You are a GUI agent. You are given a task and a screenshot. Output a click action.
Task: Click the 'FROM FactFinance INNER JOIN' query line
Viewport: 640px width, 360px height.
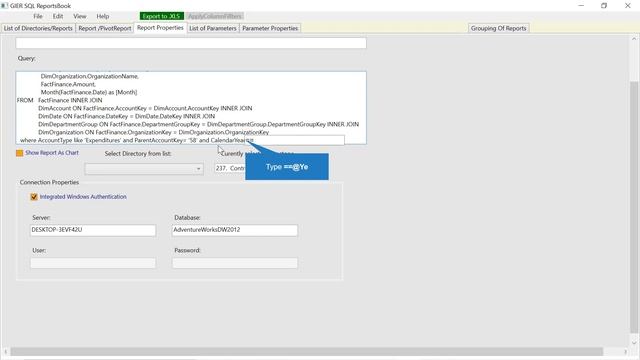pyautogui.click(x=60, y=100)
